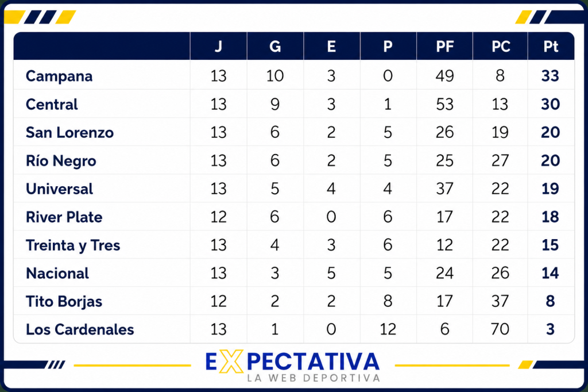Click the Los Cardenales team name
Viewport: 588px width, 392px height.
pyautogui.click(x=80, y=329)
